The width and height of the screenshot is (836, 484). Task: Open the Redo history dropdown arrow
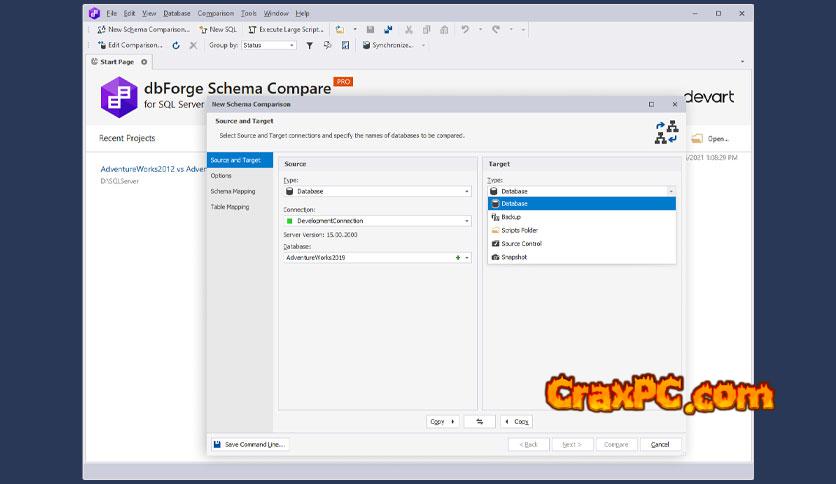tap(511, 30)
